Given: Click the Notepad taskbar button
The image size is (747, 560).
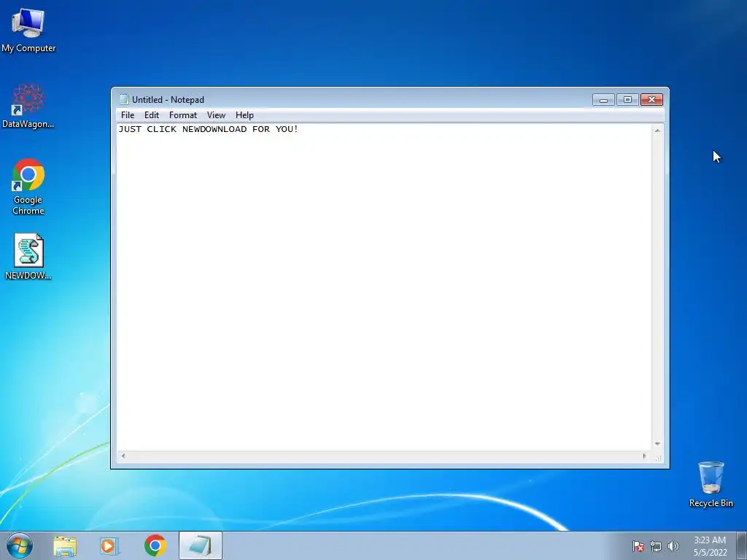Looking at the screenshot, I should [x=201, y=545].
